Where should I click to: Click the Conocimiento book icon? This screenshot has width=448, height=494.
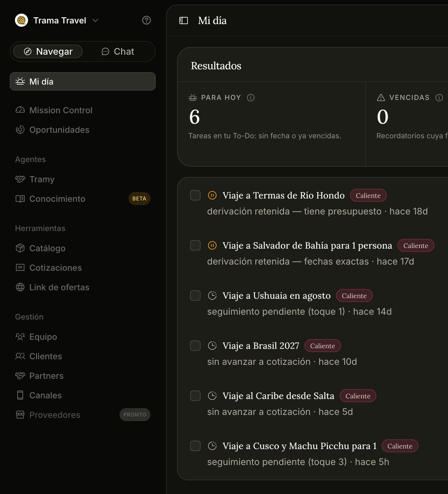(20, 199)
